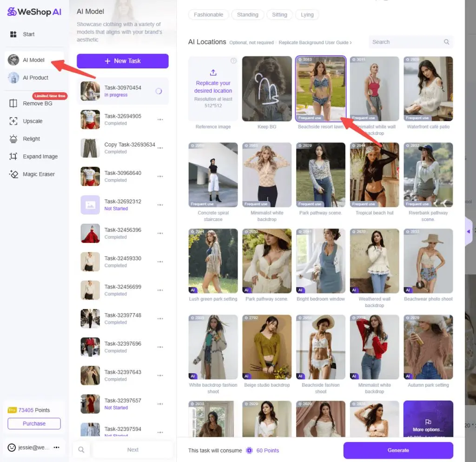This screenshot has height=462, width=476.
Task: Open the Upscale tool icon
Action: click(13, 121)
